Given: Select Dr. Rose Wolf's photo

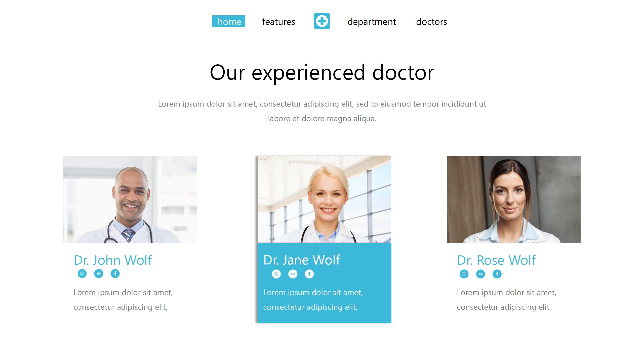Looking at the screenshot, I should (514, 200).
